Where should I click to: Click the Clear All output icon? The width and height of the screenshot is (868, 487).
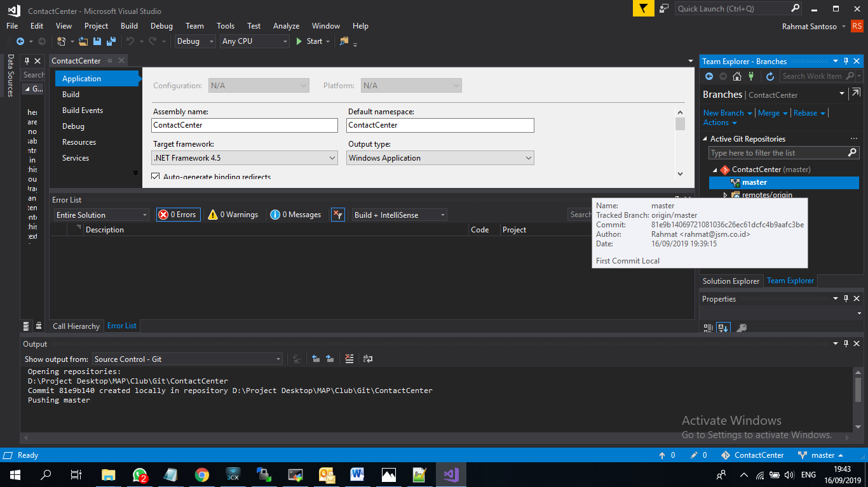349,359
